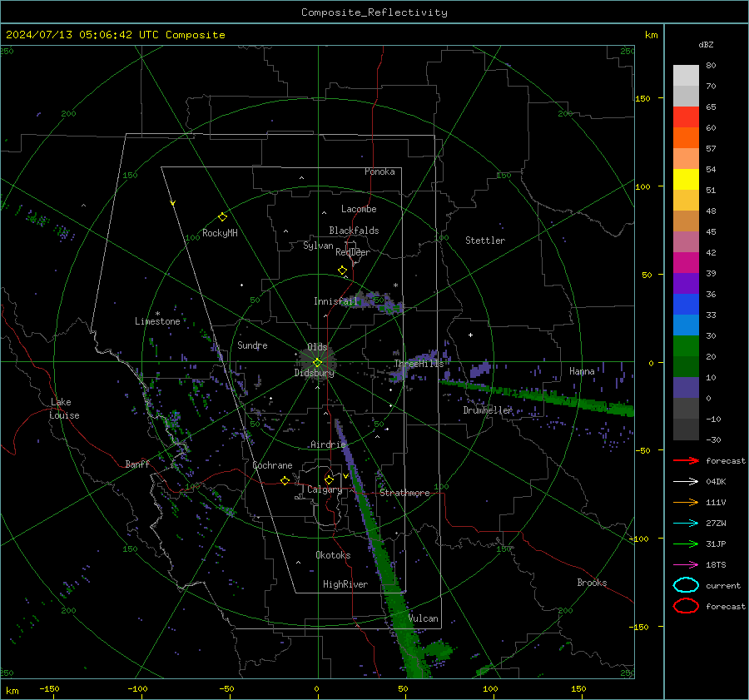Viewport: 749px width, 700px height.
Task: Click the 80 value in dBZ scale
Action: 711,65
